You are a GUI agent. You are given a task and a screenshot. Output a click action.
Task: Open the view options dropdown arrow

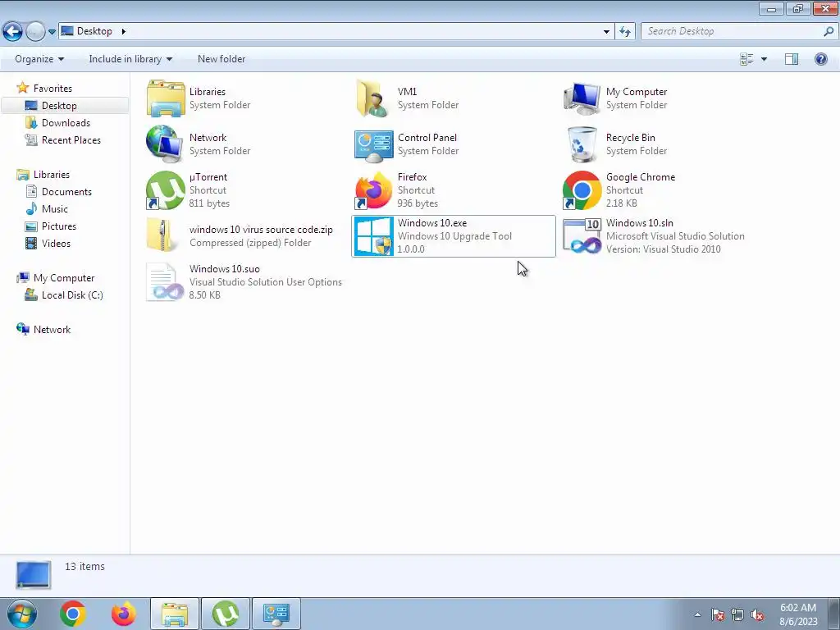pyautogui.click(x=764, y=59)
